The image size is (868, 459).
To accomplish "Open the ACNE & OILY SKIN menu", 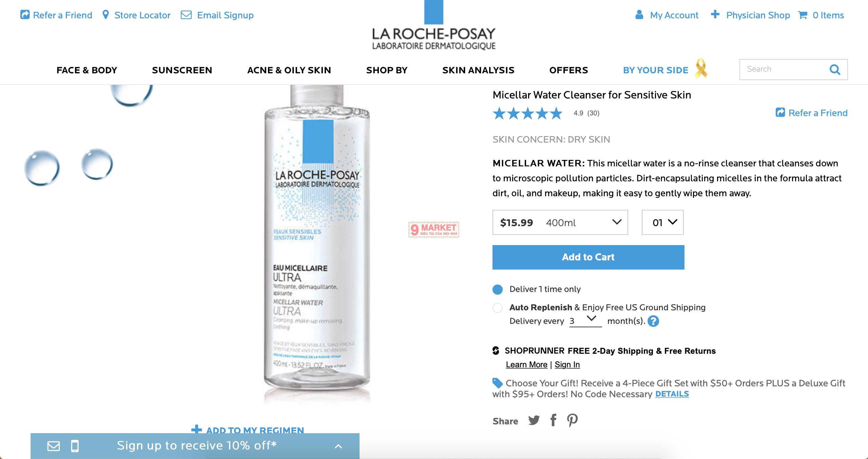I will pos(289,70).
